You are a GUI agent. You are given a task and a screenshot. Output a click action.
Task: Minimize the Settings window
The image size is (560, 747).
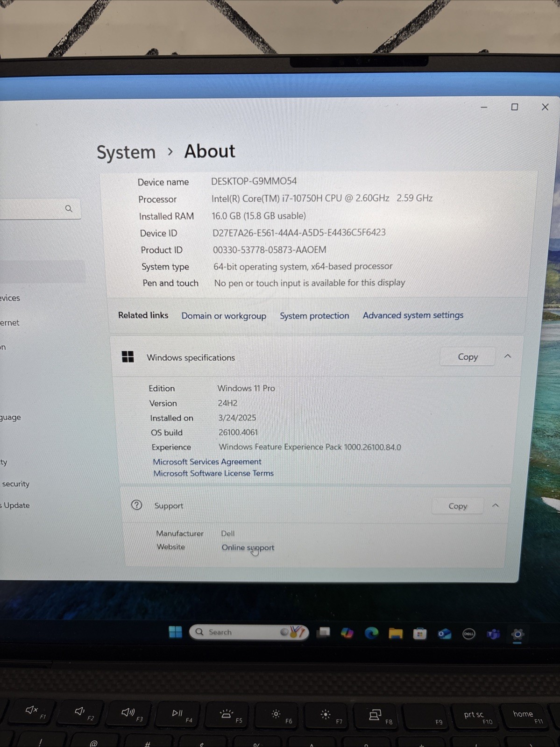484,107
